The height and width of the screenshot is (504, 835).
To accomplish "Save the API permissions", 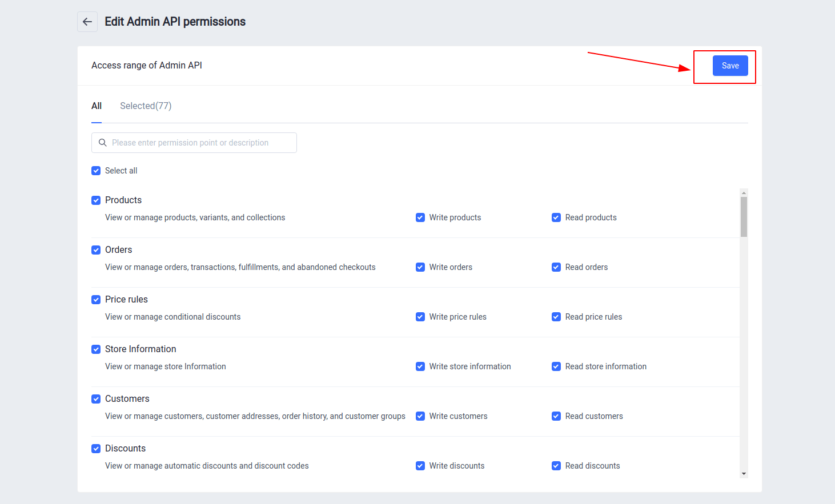I will (730, 66).
